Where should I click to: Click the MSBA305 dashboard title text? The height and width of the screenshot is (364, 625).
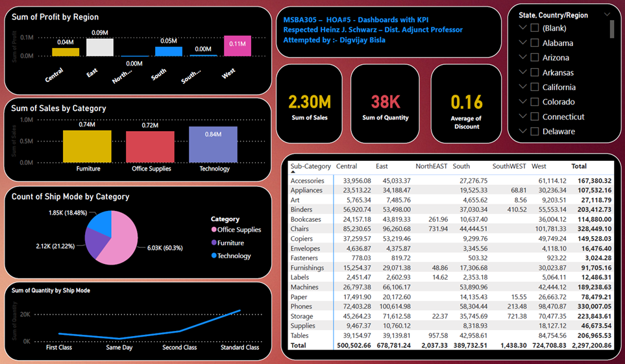click(356, 19)
